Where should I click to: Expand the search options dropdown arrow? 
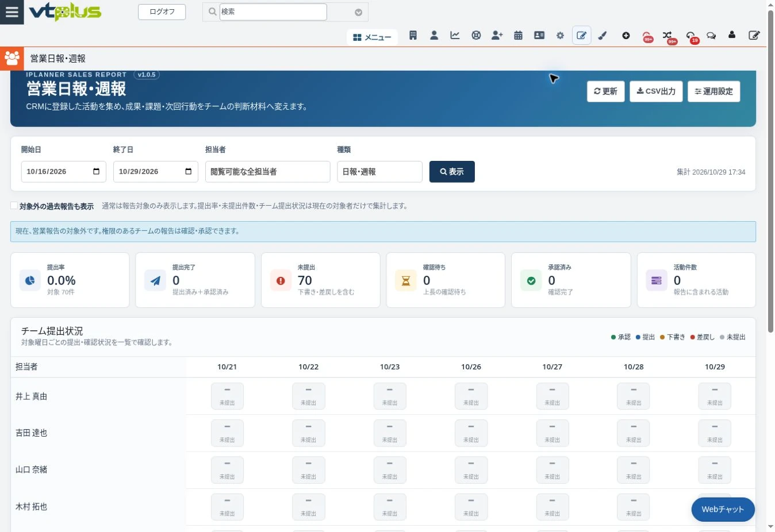[358, 12]
